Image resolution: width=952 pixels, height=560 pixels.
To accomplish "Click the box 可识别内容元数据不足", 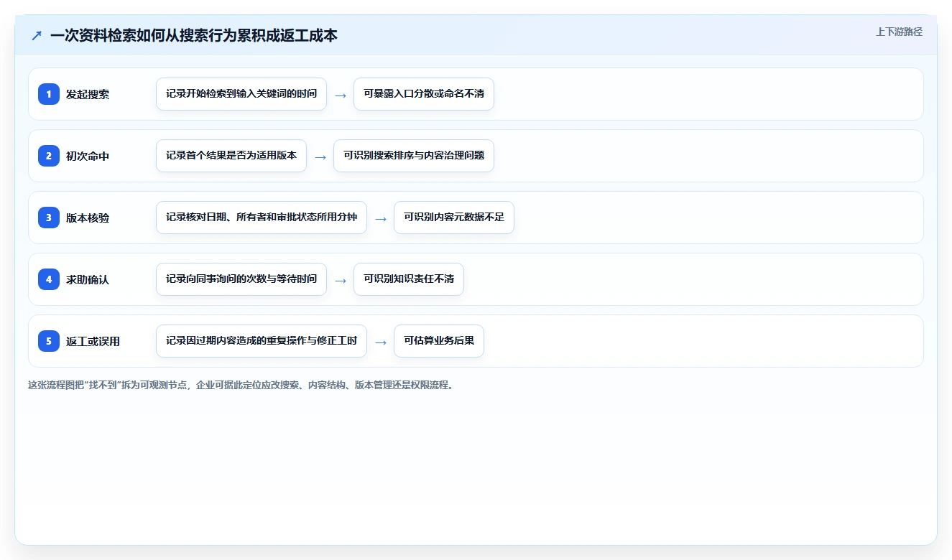I will click(454, 218).
